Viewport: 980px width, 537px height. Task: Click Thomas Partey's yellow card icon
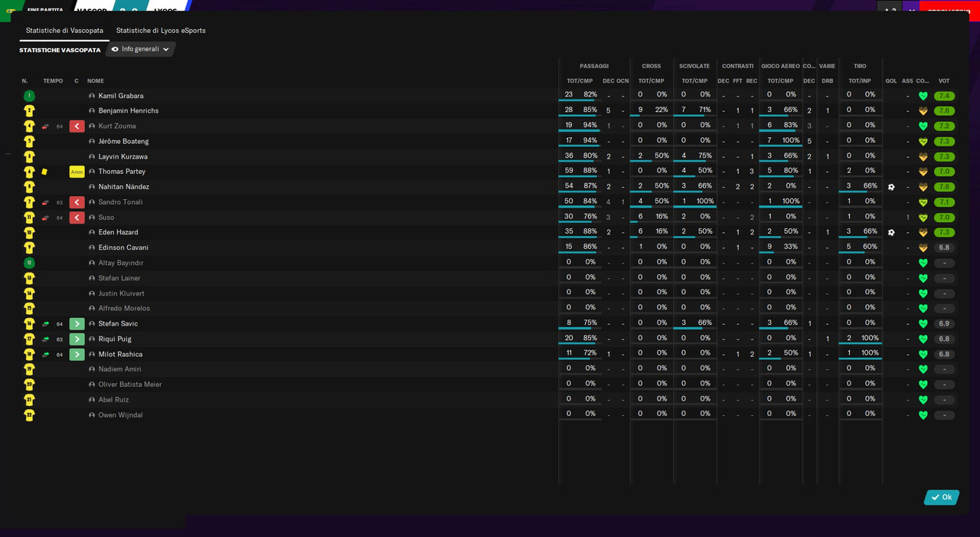click(44, 172)
